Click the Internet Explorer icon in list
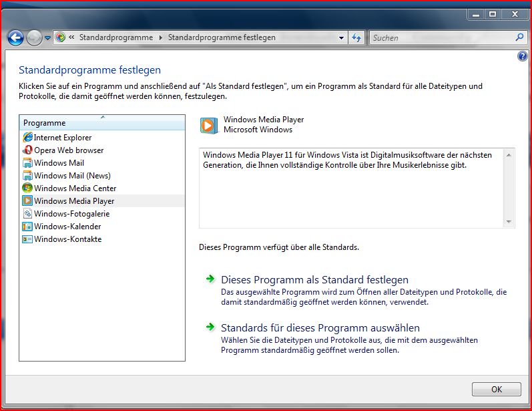This screenshot has width=532, height=411. 27,137
